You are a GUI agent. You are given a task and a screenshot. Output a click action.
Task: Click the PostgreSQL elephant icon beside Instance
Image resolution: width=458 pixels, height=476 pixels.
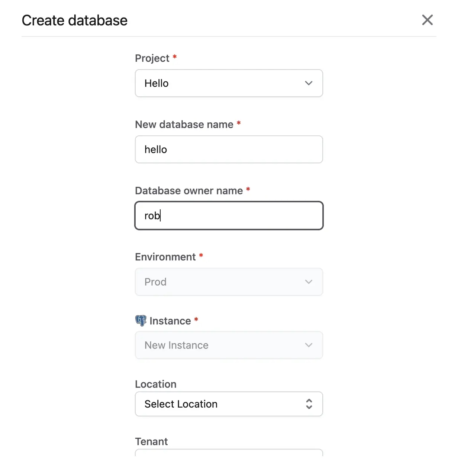click(141, 321)
